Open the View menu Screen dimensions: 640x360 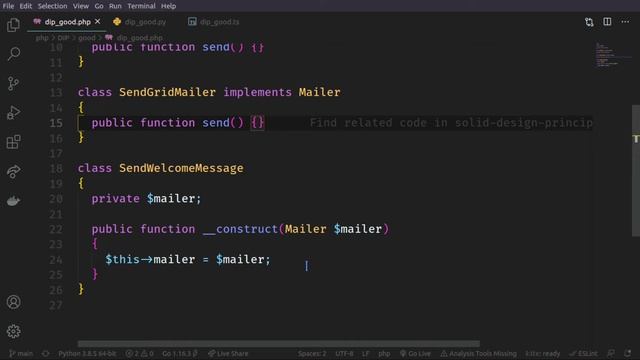click(x=81, y=6)
